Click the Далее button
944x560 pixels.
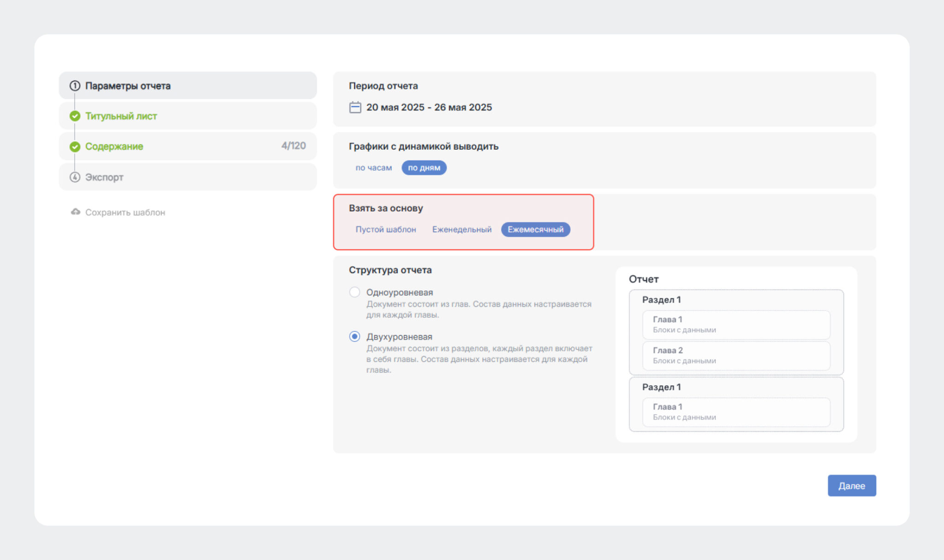pyautogui.click(x=852, y=485)
